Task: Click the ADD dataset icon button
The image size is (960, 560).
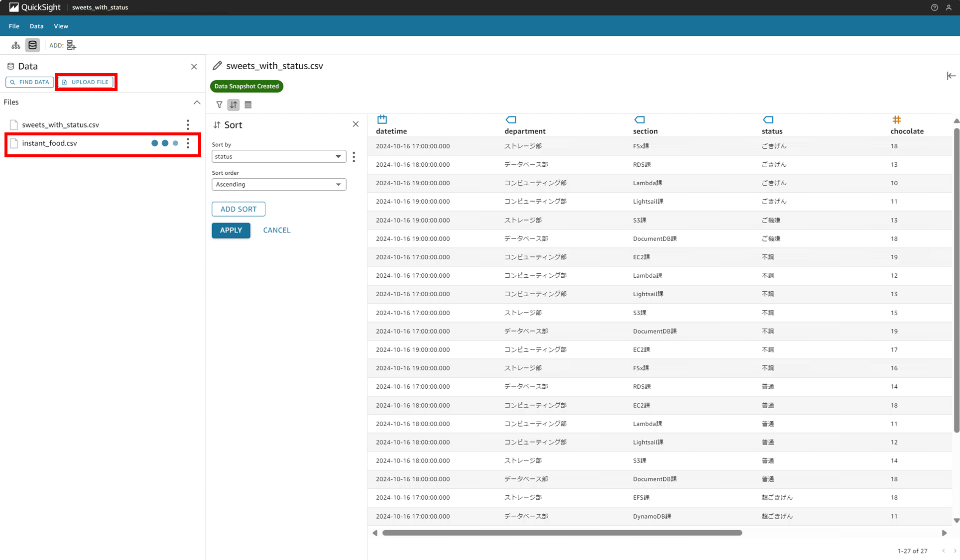Action: pyautogui.click(x=71, y=45)
